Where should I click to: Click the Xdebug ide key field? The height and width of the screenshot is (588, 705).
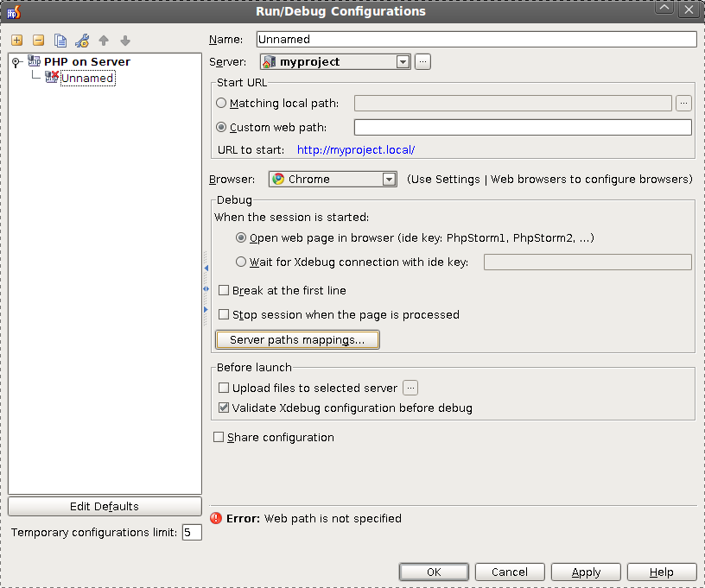point(587,262)
